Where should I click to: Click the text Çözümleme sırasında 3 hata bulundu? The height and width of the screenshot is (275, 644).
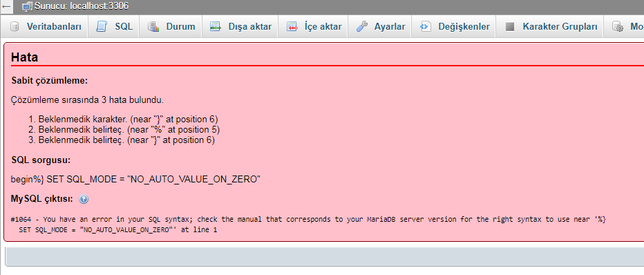(88, 99)
